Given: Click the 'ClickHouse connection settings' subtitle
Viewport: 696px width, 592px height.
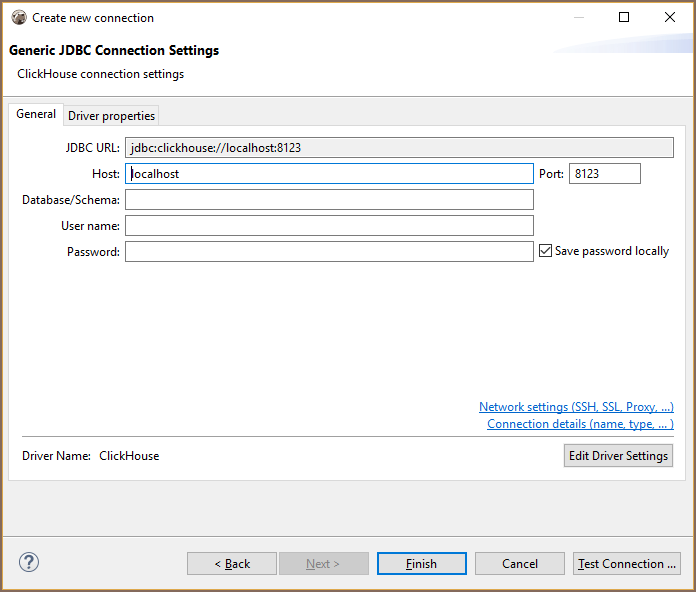Looking at the screenshot, I should pos(101,74).
